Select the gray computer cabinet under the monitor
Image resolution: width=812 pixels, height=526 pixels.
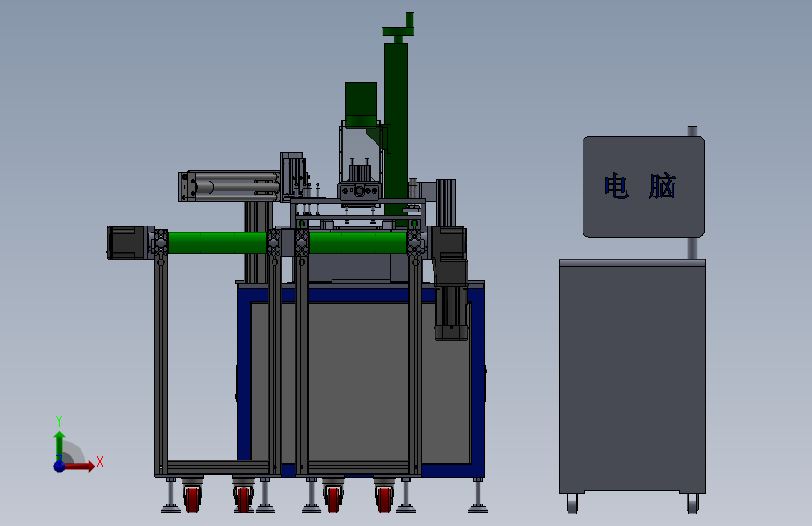(632, 377)
